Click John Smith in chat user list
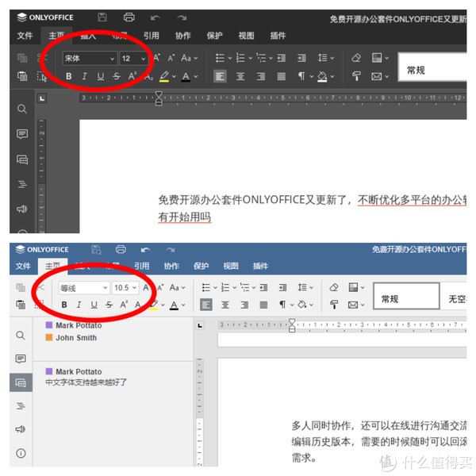 coord(76,338)
